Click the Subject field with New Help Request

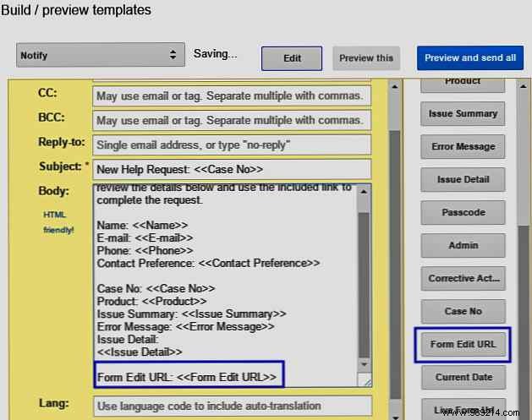click(231, 169)
